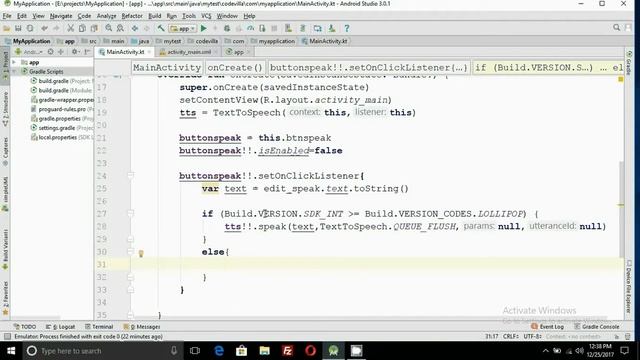Open the Terminal tool window
Viewport: 640px width, 360px height.
point(99,327)
